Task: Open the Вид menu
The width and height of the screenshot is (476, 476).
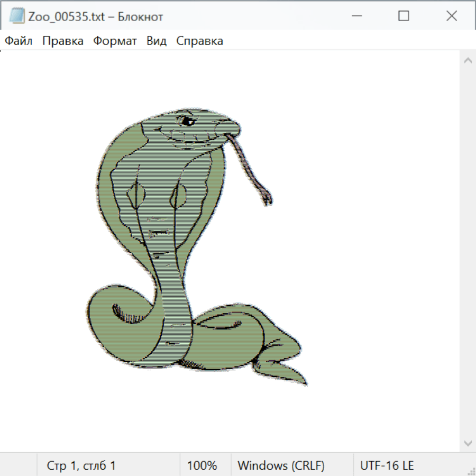Action: (x=157, y=41)
